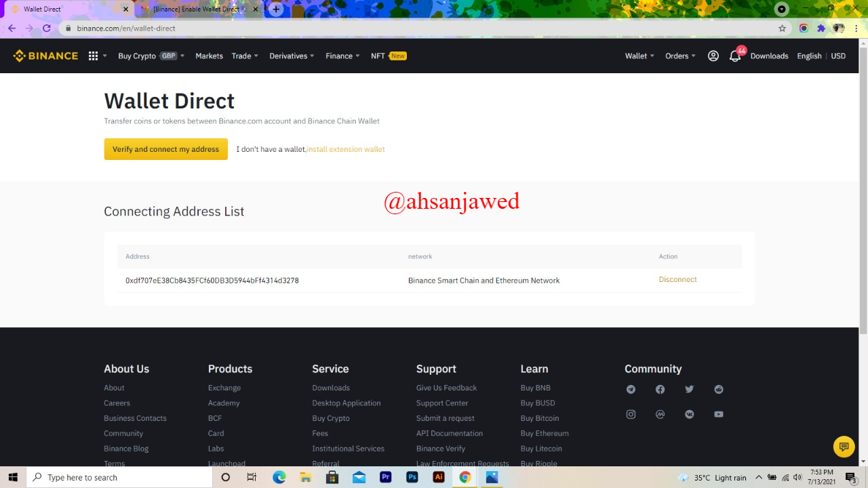Image resolution: width=868 pixels, height=488 pixels.
Task: Launch Illustrator from the taskbar
Action: click(439, 477)
